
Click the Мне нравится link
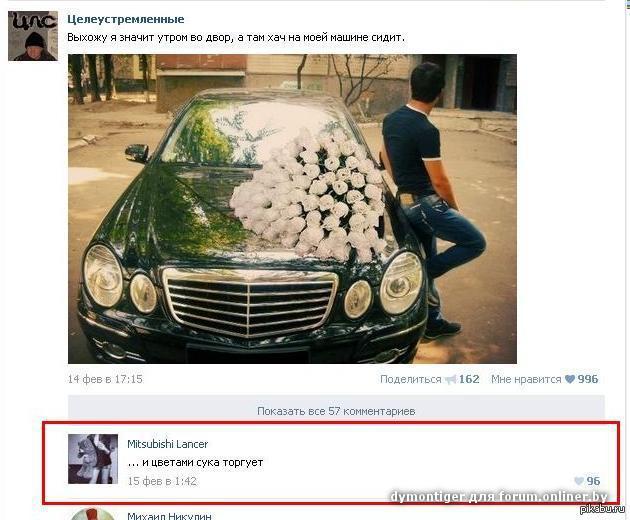click(x=526, y=379)
